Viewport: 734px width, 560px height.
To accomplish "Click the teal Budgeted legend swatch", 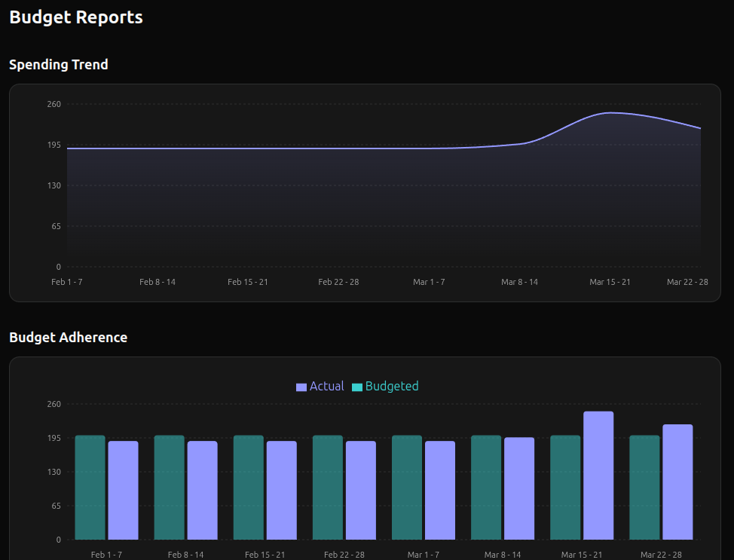I will (x=356, y=386).
